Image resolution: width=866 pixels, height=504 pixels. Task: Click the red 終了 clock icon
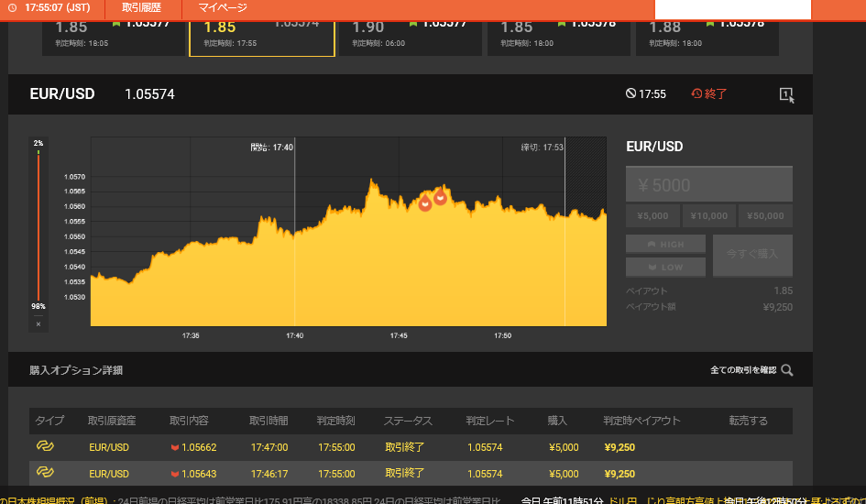[696, 93]
